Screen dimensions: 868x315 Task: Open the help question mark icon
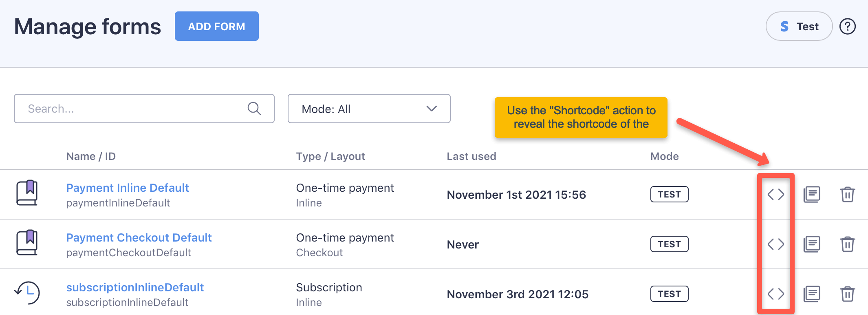click(x=848, y=26)
